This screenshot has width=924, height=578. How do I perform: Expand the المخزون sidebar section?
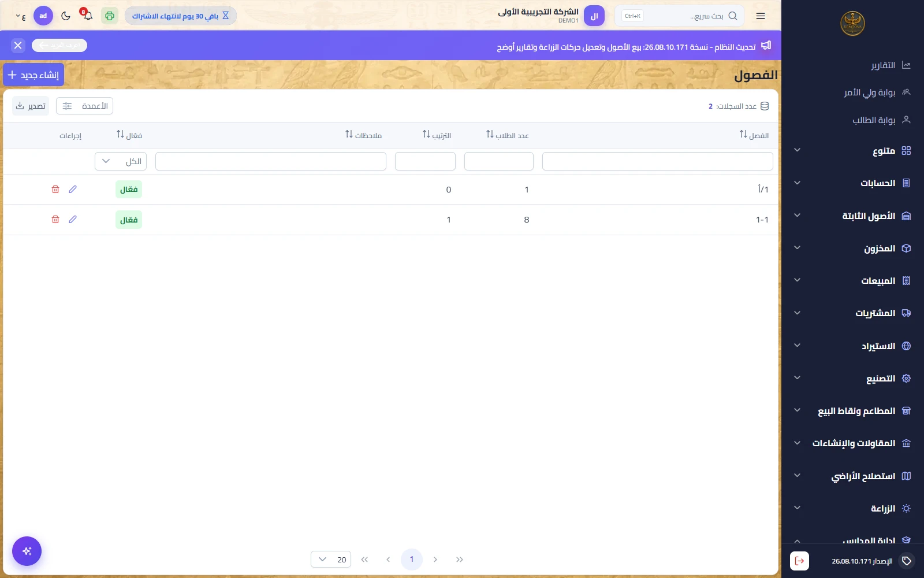point(852,249)
